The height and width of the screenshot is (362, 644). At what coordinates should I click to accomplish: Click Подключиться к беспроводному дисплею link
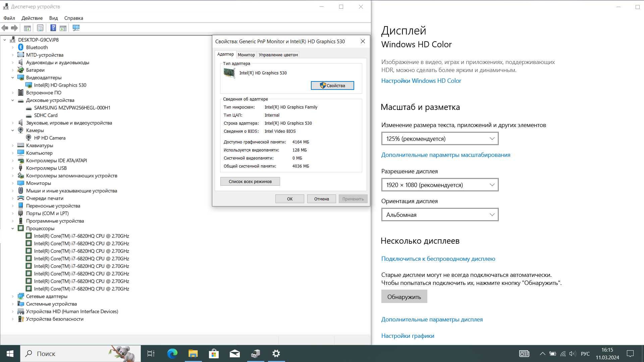(438, 259)
